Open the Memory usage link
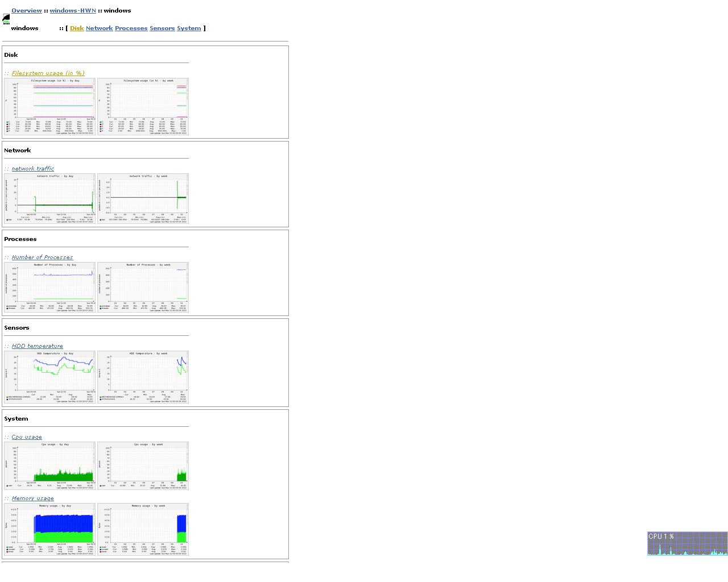The height and width of the screenshot is (582, 728). pyautogui.click(x=33, y=498)
